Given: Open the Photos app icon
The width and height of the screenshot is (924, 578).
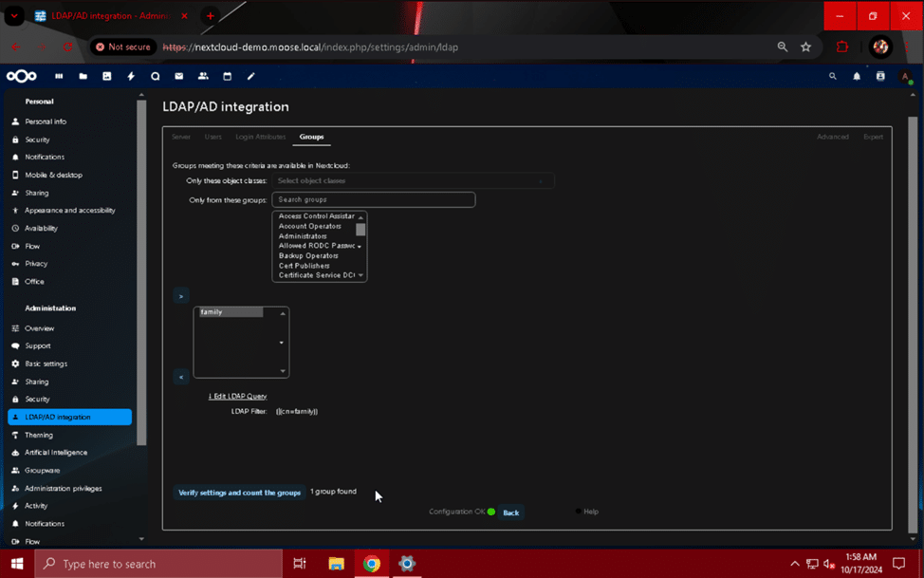Looking at the screenshot, I should [x=106, y=76].
